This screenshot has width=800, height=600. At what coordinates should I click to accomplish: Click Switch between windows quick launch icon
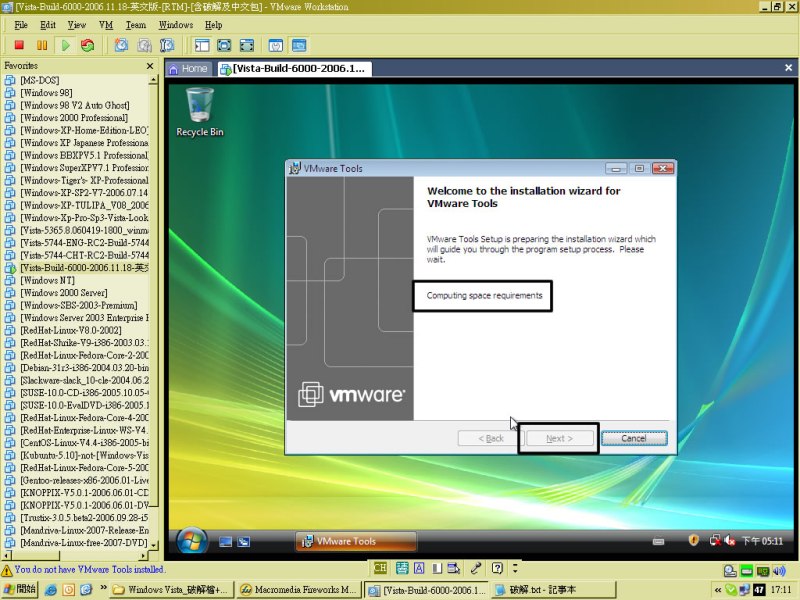243,542
